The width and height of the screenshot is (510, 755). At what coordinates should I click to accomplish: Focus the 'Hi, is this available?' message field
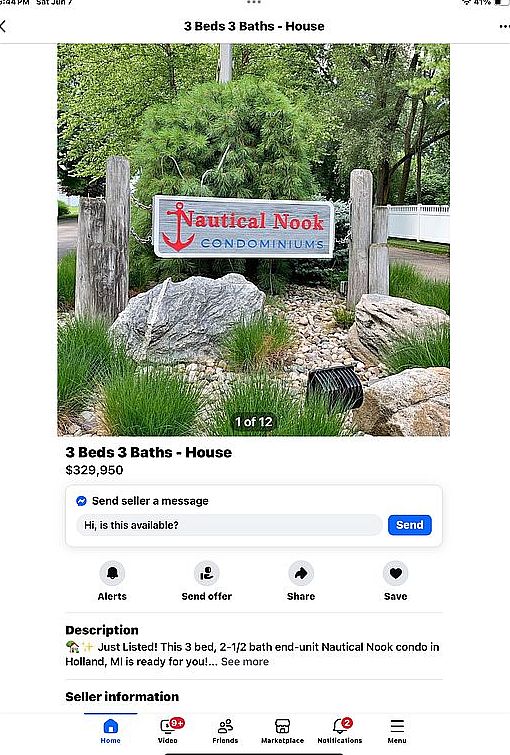(x=229, y=525)
